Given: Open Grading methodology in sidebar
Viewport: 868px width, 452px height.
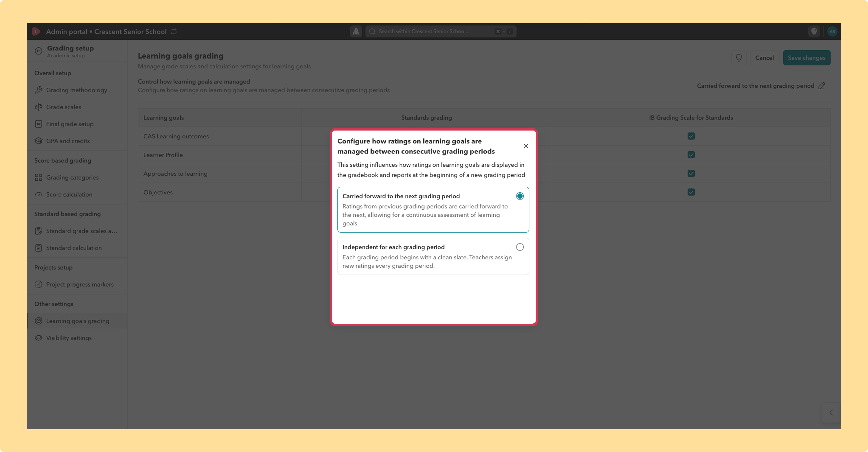Looking at the screenshot, I should pyautogui.click(x=77, y=90).
